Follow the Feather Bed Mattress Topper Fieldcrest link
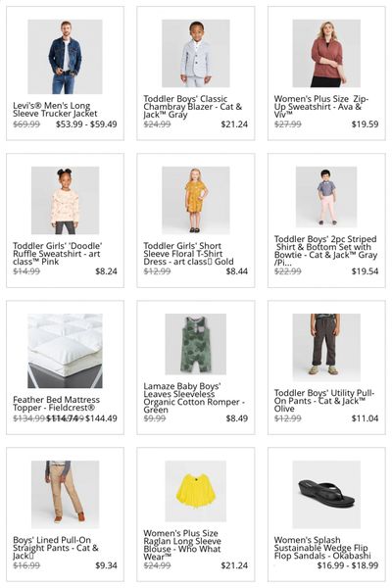This screenshot has height=588, width=392. click(x=56, y=404)
